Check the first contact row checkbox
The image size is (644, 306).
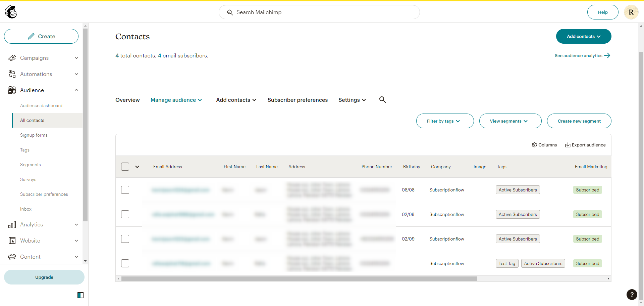125,190
